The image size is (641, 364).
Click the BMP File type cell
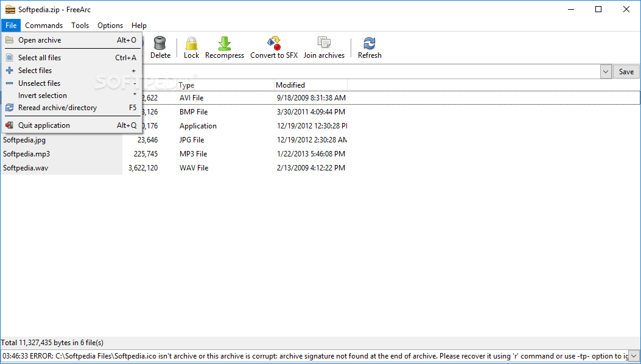coord(194,112)
